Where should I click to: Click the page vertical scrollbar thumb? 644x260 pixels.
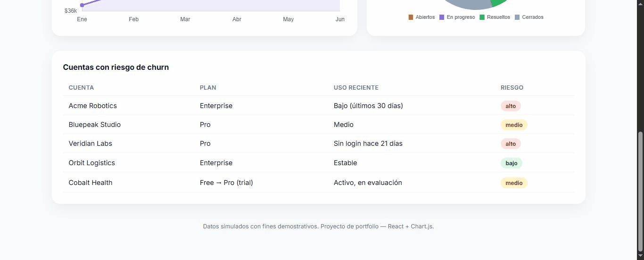[640, 191]
